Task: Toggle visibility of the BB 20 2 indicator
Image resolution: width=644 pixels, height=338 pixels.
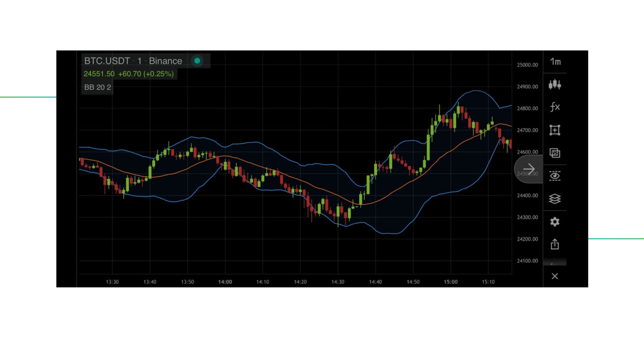Action: coord(97,87)
